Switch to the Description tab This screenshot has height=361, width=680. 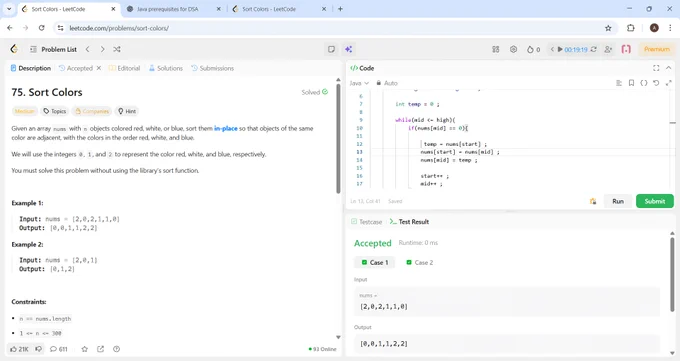point(30,68)
